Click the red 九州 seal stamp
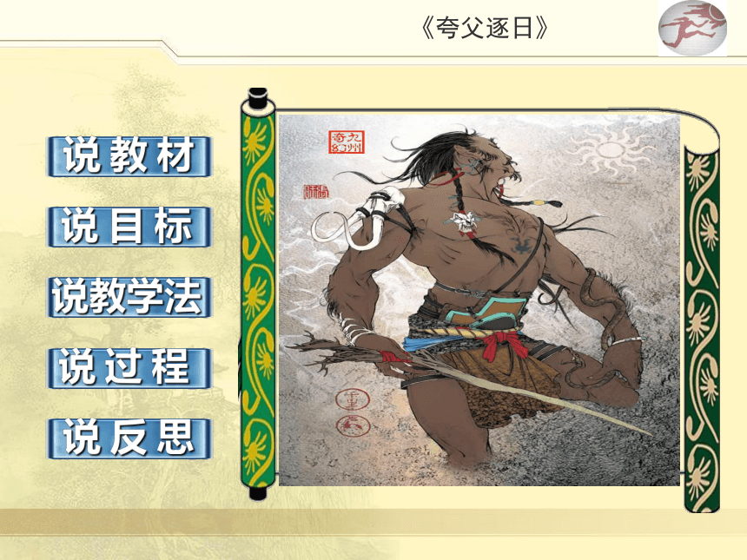This screenshot has height=560, width=747. (347, 142)
